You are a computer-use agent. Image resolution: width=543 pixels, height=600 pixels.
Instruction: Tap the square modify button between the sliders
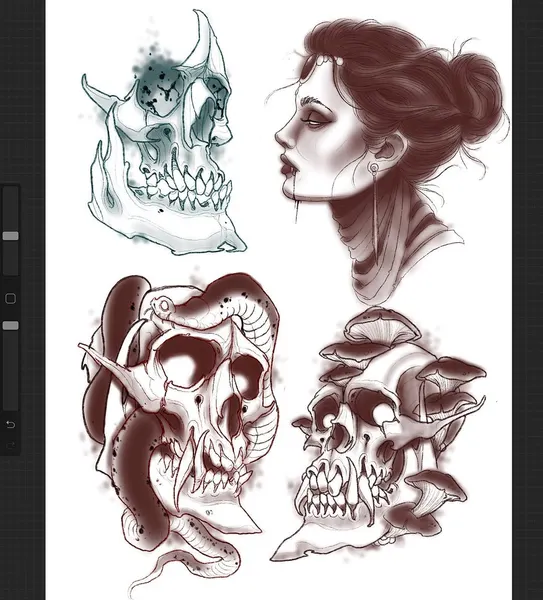[11, 298]
